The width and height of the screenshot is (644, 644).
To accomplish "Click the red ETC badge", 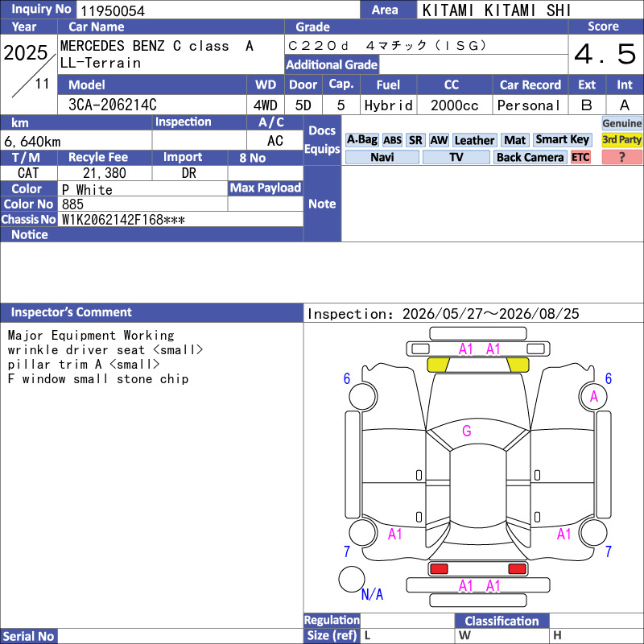I will 580,157.
